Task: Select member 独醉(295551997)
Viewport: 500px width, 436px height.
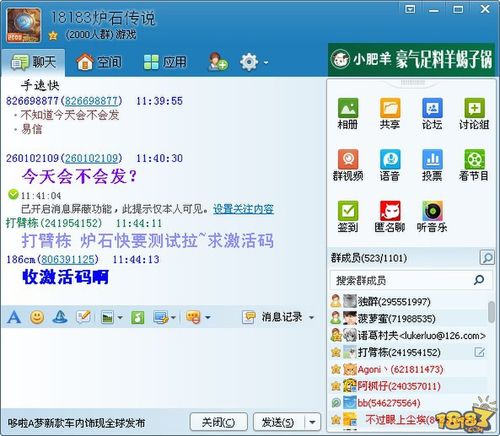Action: (x=409, y=301)
